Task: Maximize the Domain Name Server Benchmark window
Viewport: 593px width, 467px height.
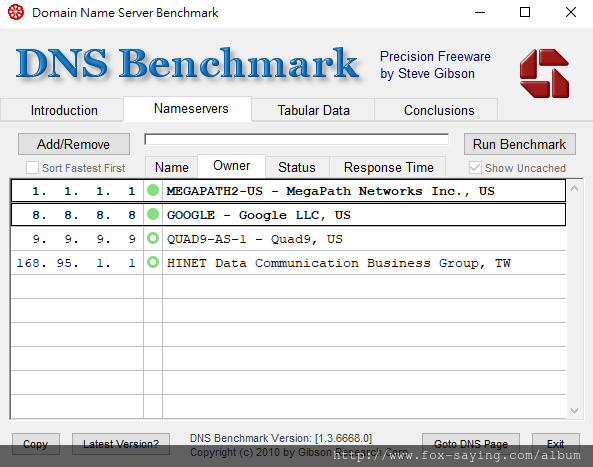Action: (525, 12)
